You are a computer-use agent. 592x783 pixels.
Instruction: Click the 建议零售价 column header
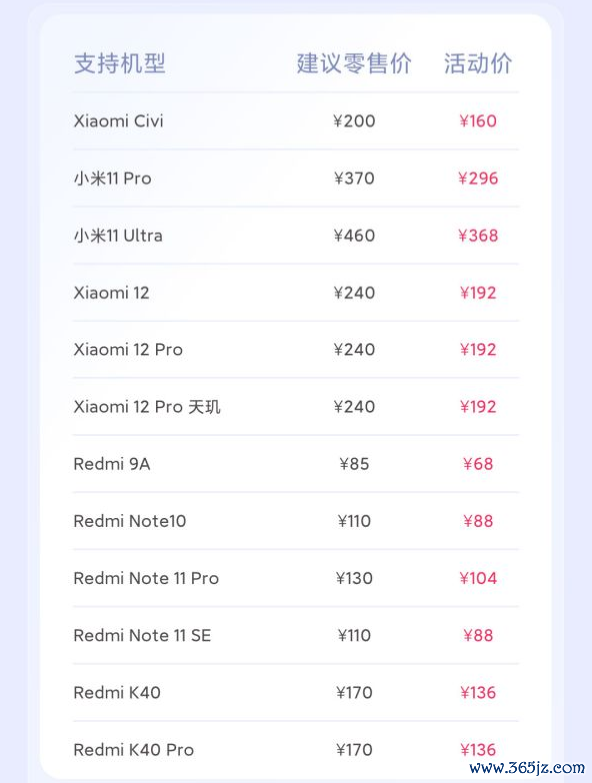click(354, 63)
